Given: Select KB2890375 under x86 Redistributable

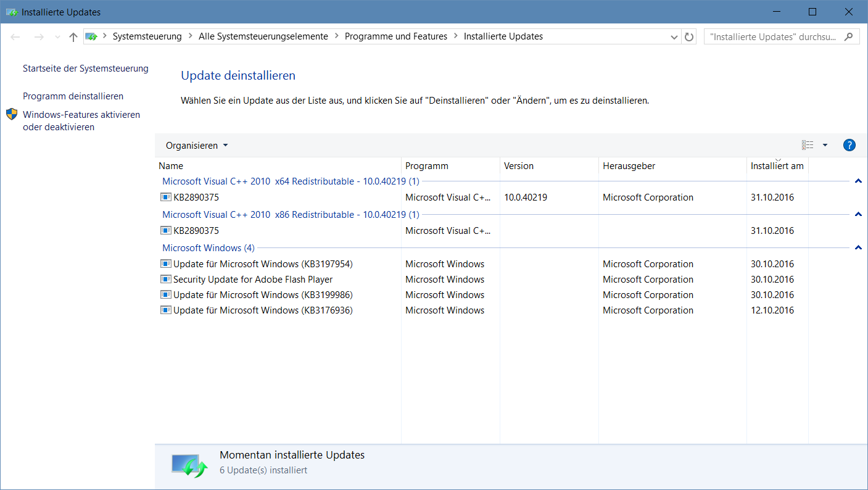Looking at the screenshot, I should click(196, 231).
